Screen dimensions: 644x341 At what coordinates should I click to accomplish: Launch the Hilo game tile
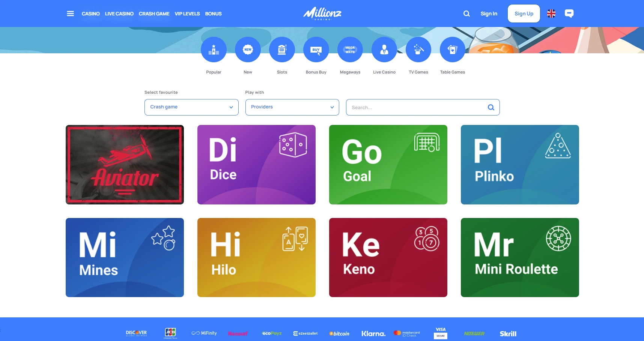coord(256,257)
